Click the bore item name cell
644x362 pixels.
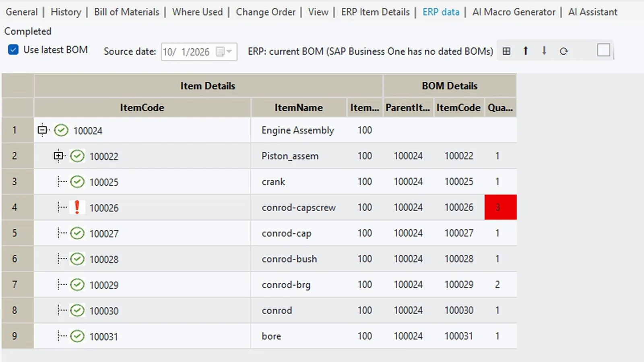[x=299, y=336]
